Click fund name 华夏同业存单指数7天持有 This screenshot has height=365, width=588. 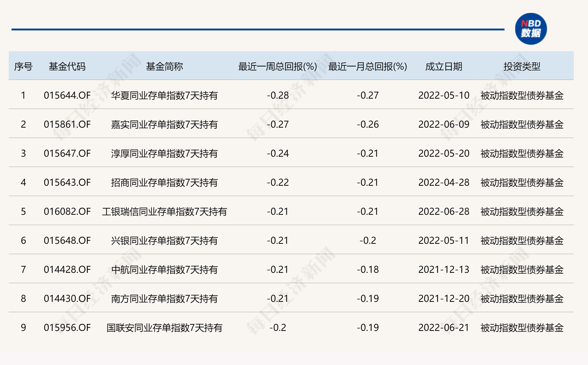[164, 95]
